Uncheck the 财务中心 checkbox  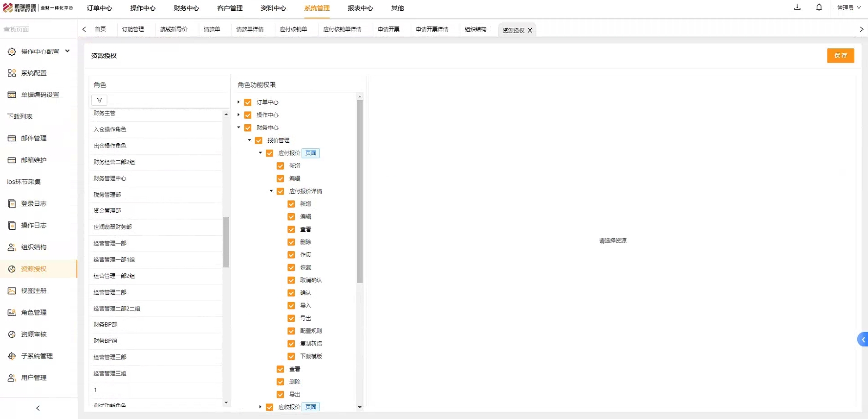[x=248, y=128]
